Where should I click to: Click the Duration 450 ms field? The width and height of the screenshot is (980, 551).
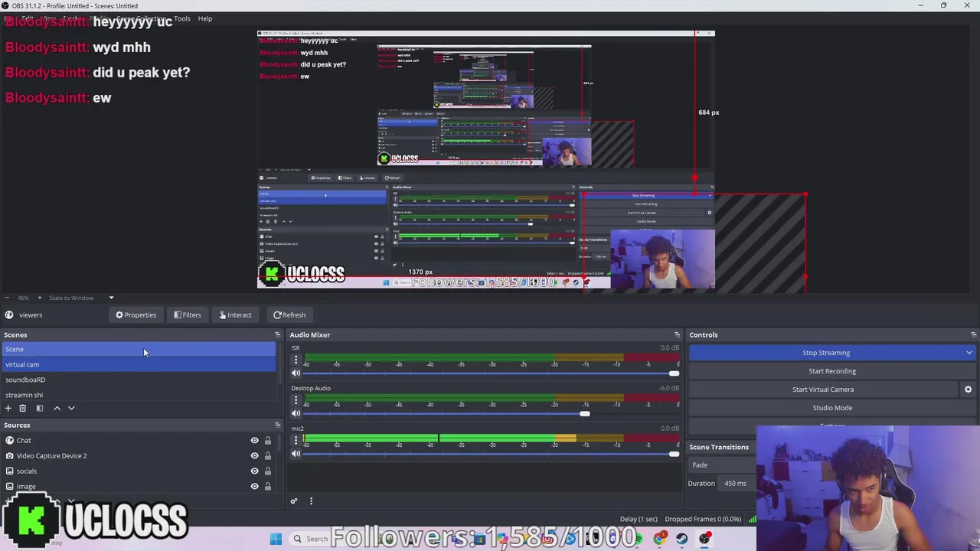click(737, 483)
